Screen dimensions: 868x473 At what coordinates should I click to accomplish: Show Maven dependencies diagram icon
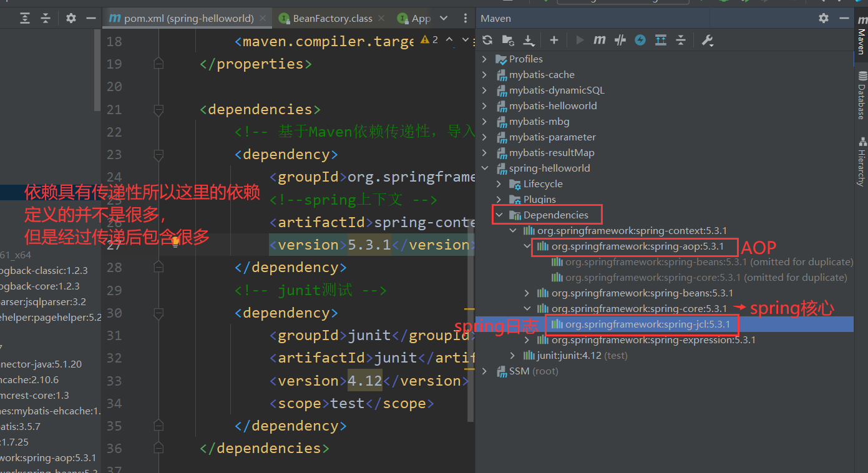661,40
